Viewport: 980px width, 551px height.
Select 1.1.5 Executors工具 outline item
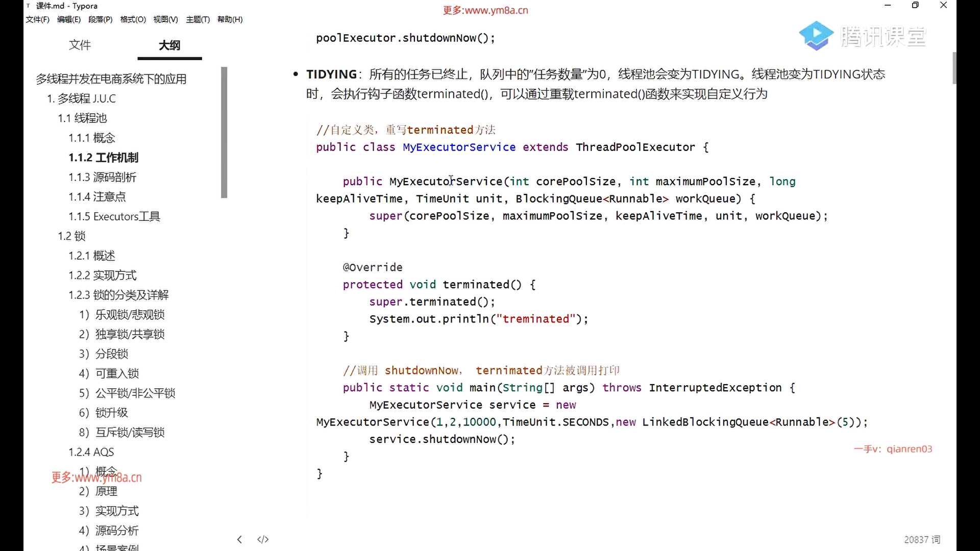[x=114, y=216]
